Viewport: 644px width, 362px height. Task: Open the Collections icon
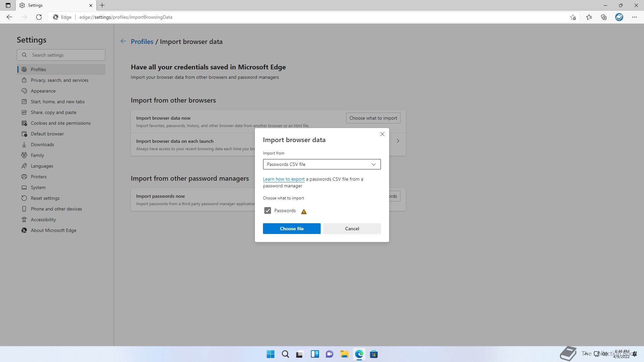coord(604,17)
